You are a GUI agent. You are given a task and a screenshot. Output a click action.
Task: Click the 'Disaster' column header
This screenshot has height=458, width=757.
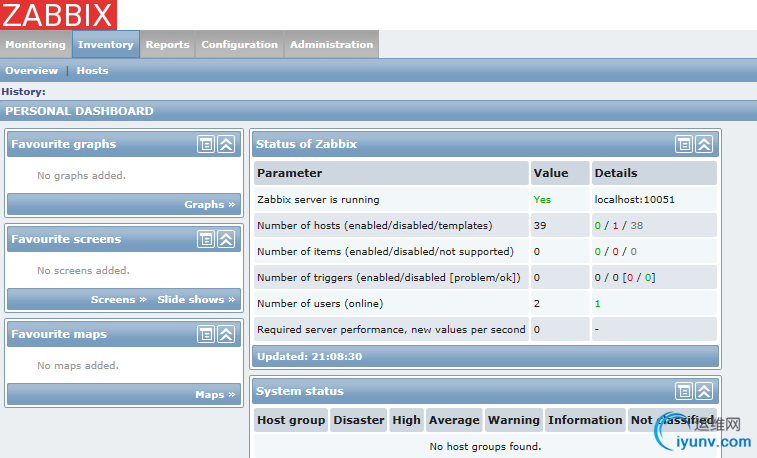click(359, 420)
